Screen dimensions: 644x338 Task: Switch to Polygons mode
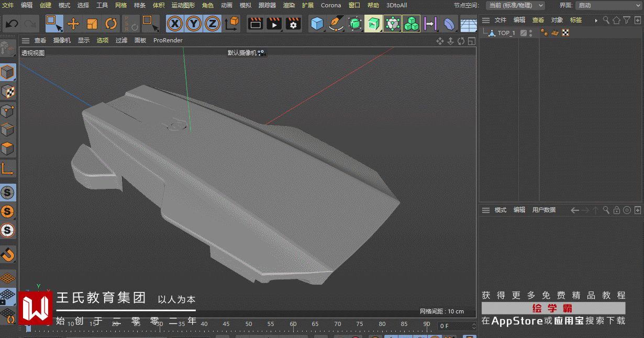[7, 149]
